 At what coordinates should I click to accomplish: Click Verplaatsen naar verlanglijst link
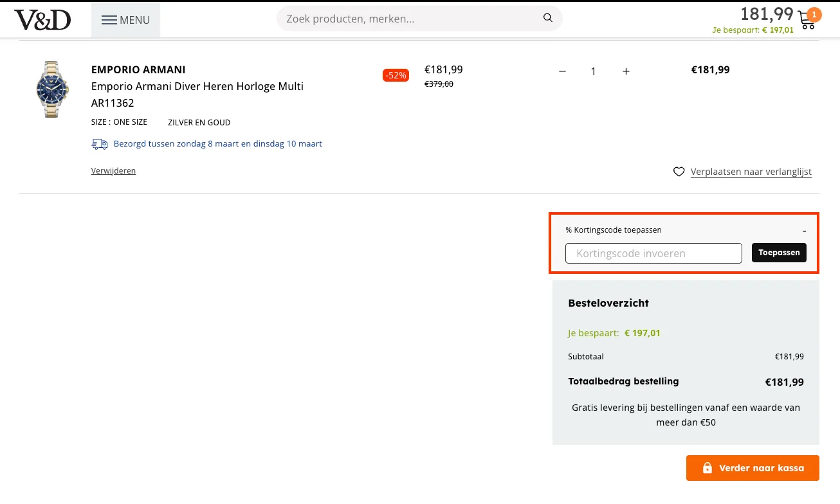click(x=751, y=172)
